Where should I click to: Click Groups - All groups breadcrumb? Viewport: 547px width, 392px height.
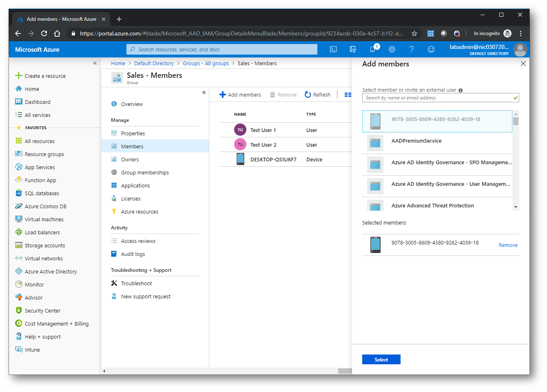[x=206, y=63]
